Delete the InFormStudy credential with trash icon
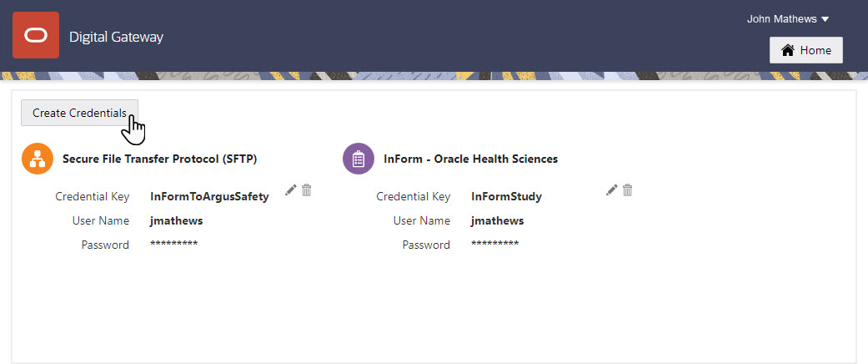 coord(627,190)
